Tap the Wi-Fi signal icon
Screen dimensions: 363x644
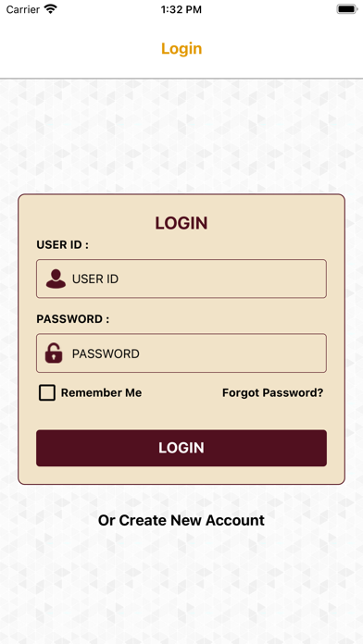[51, 9]
